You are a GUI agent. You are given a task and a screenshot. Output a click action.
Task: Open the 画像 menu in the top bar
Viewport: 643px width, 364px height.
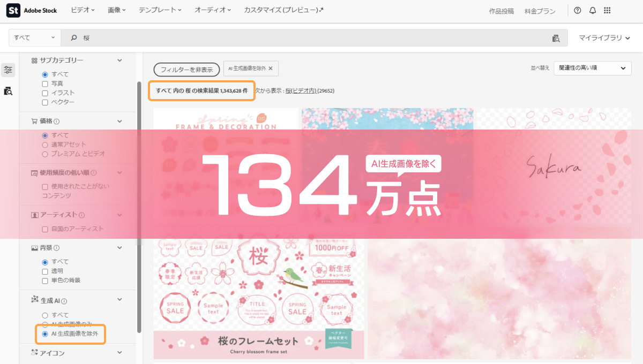tap(116, 10)
